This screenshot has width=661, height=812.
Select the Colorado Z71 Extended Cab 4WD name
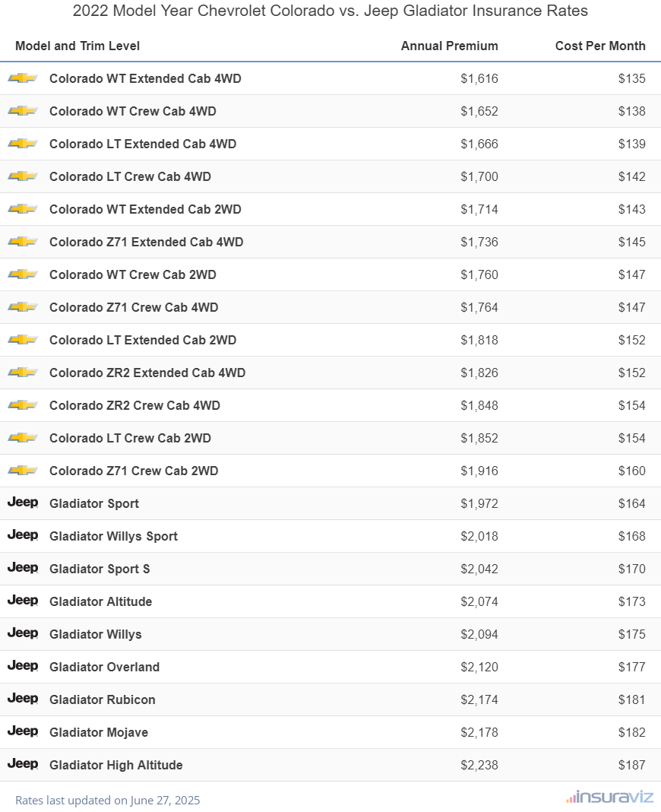coord(147,242)
